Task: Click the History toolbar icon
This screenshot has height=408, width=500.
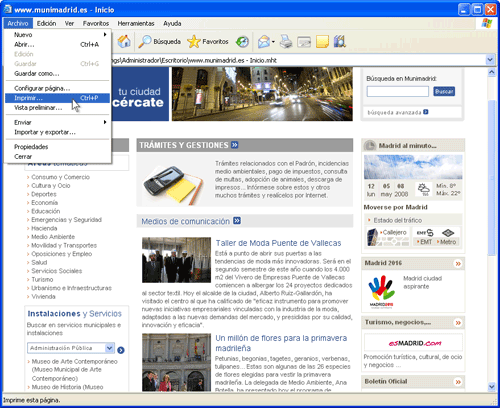Action: click(x=242, y=42)
